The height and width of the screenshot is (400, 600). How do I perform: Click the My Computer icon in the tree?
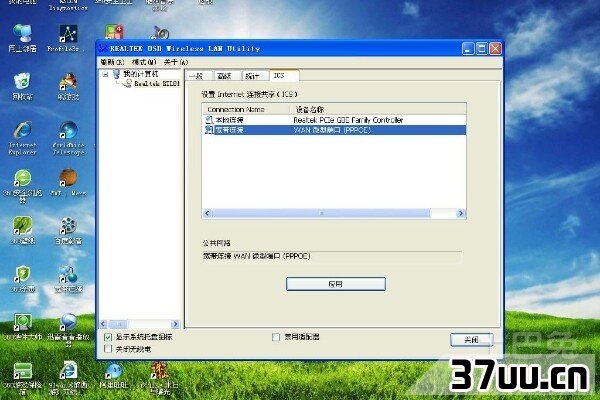pos(117,74)
